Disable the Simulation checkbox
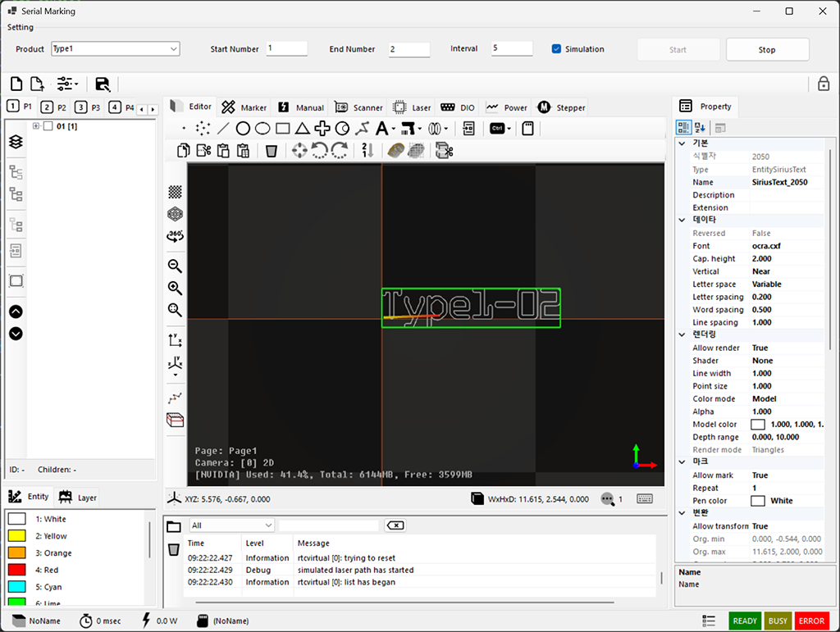The height and width of the screenshot is (632, 840). tap(557, 49)
